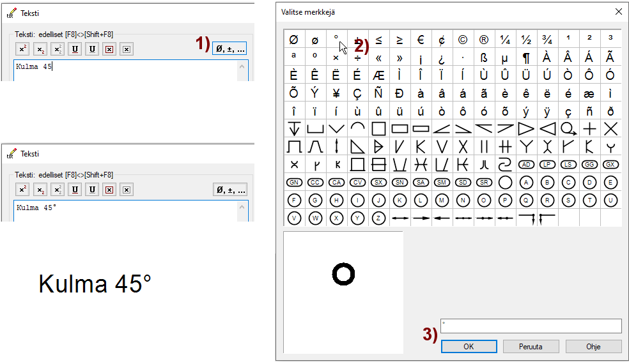Open help with the Ohje button
The height and width of the screenshot is (364, 629).
pos(593,347)
